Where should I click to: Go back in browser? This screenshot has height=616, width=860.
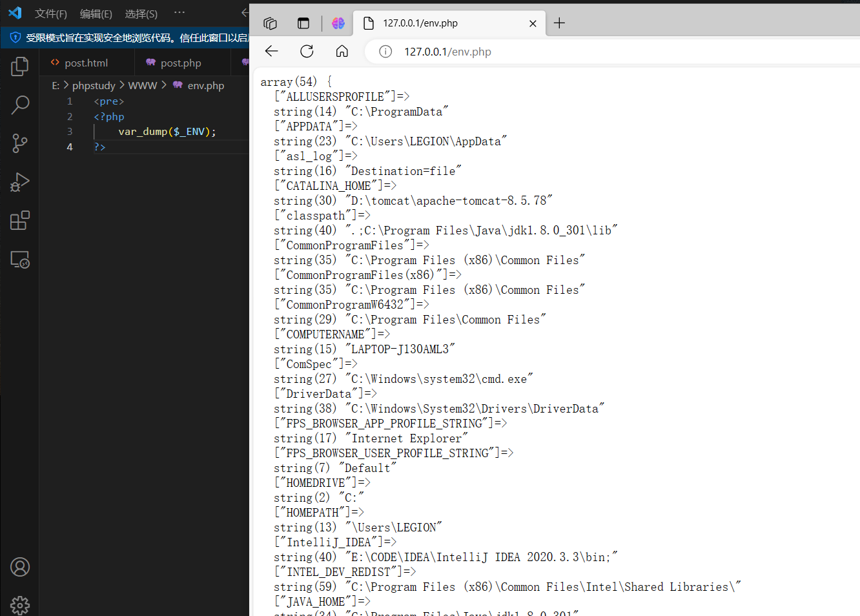(x=272, y=51)
